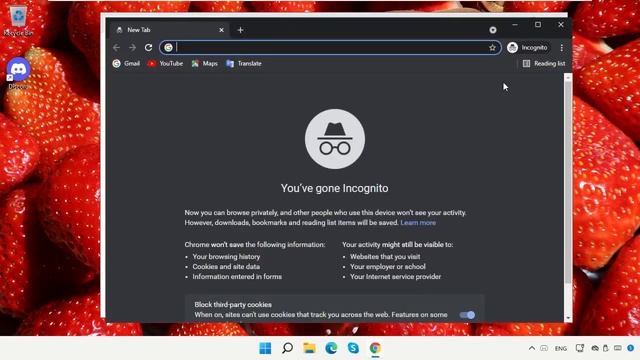Click the Chrome taskbar icon
640x360 pixels.
[376, 348]
